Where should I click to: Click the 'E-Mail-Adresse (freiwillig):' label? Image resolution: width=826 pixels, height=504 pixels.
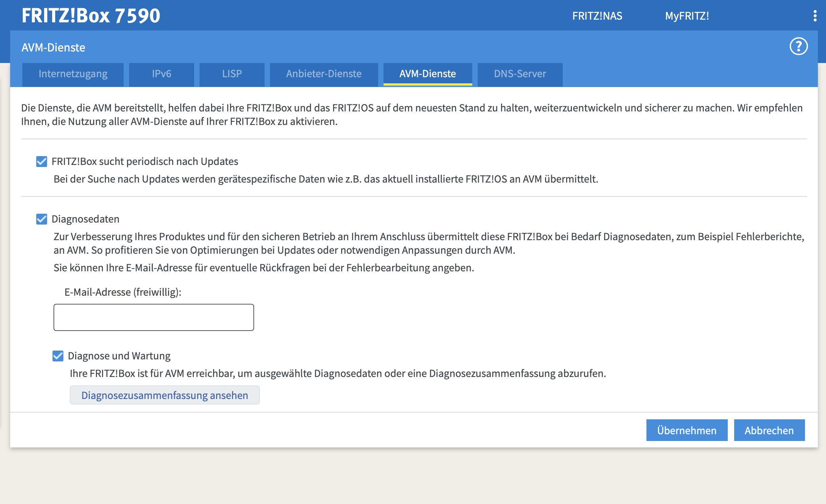pyautogui.click(x=123, y=292)
